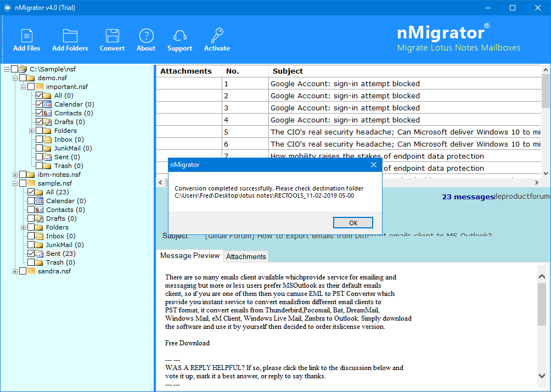
Task: Check the Inbox (0) box under sample.nsf
Action: [31, 236]
